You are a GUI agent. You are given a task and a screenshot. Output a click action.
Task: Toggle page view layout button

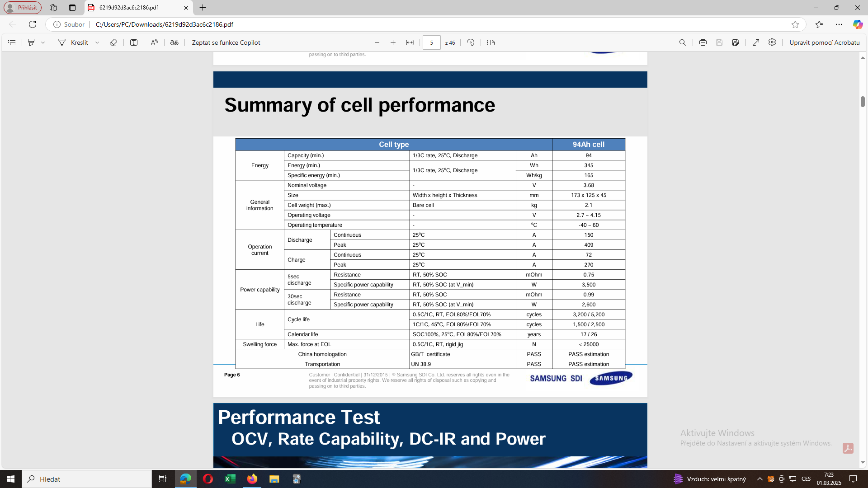point(491,42)
